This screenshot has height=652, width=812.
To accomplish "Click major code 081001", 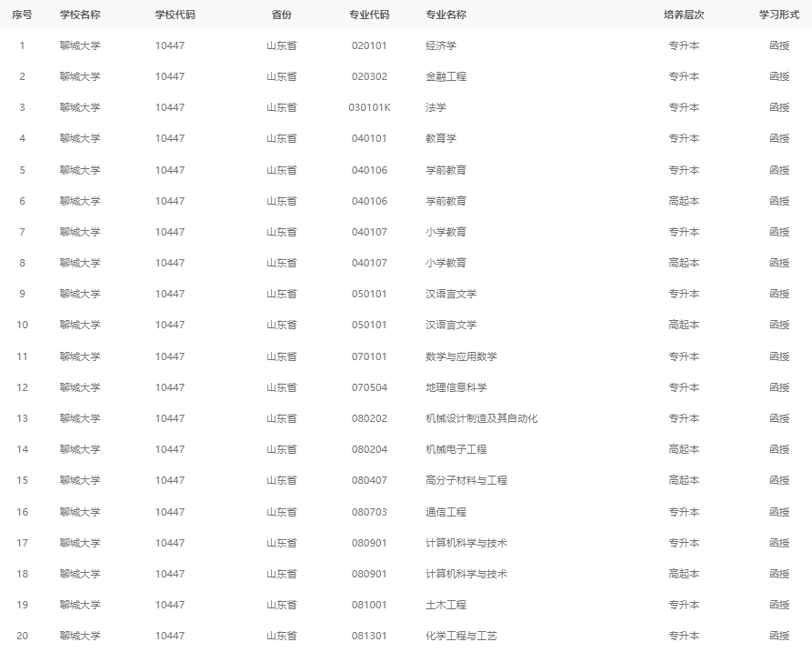I will [369, 605].
